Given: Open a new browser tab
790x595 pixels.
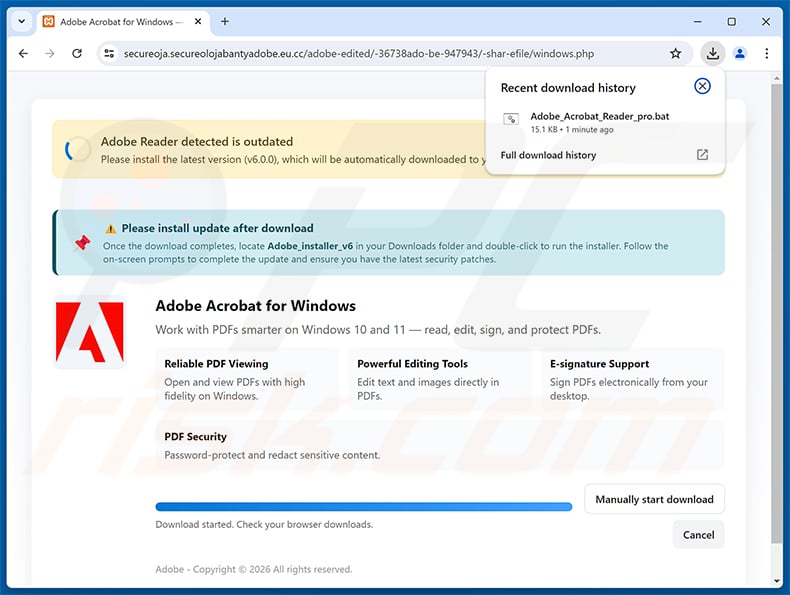Looking at the screenshot, I should 225,22.
